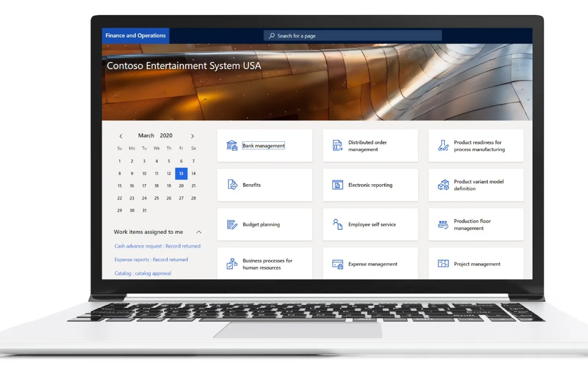Click the Product readiness for process manufacturing icon
Screen dimensions: 588x368
coord(443,145)
